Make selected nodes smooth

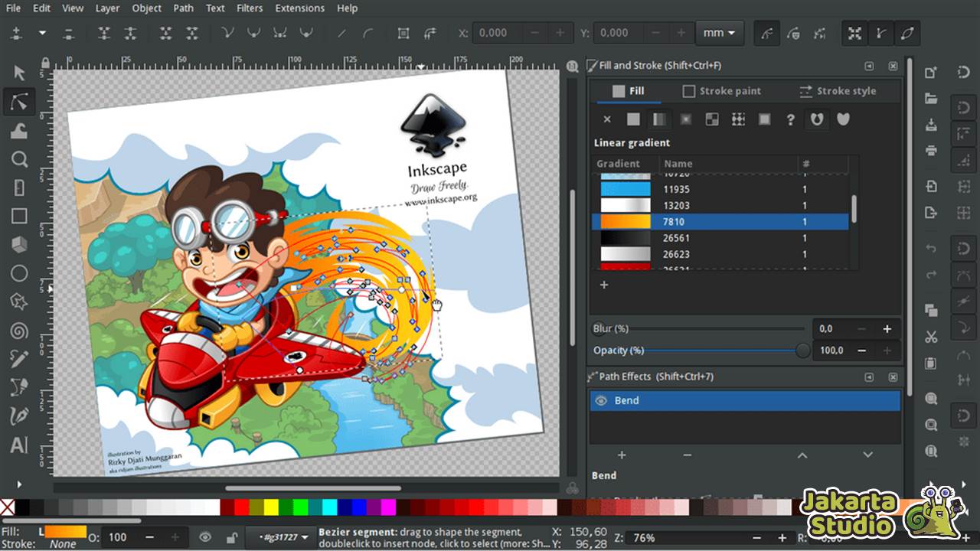click(x=254, y=33)
